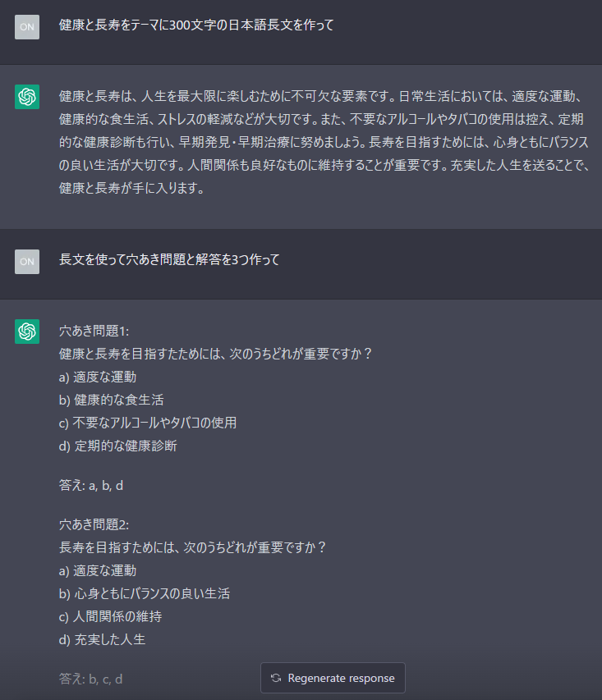Select option d) 充実した人生
Image resolution: width=602 pixels, height=700 pixels.
[103, 639]
